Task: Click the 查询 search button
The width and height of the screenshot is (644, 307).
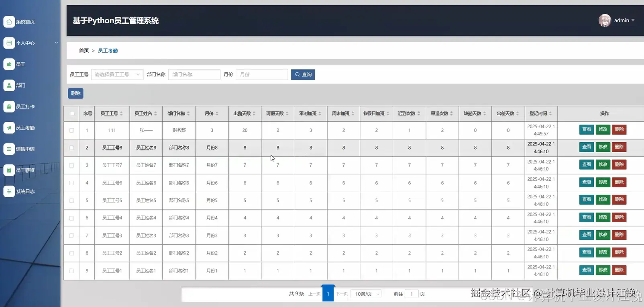Action: point(303,74)
